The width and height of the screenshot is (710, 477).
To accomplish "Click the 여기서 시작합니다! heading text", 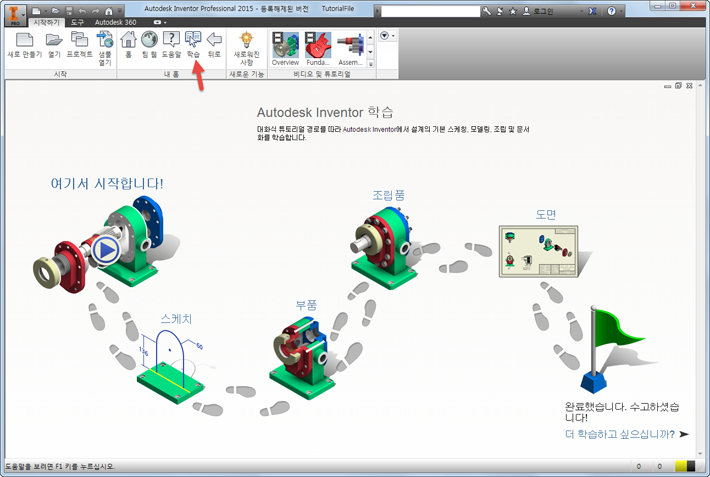I will [x=107, y=183].
